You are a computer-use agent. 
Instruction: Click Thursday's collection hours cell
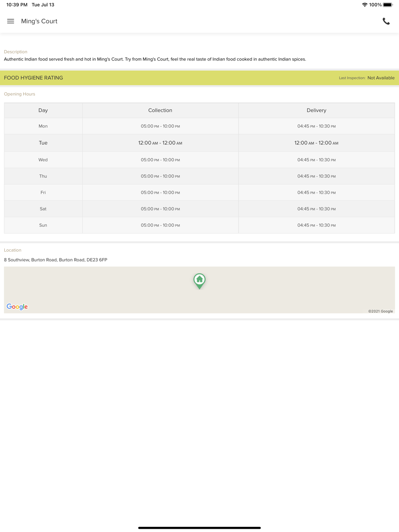[x=160, y=176]
